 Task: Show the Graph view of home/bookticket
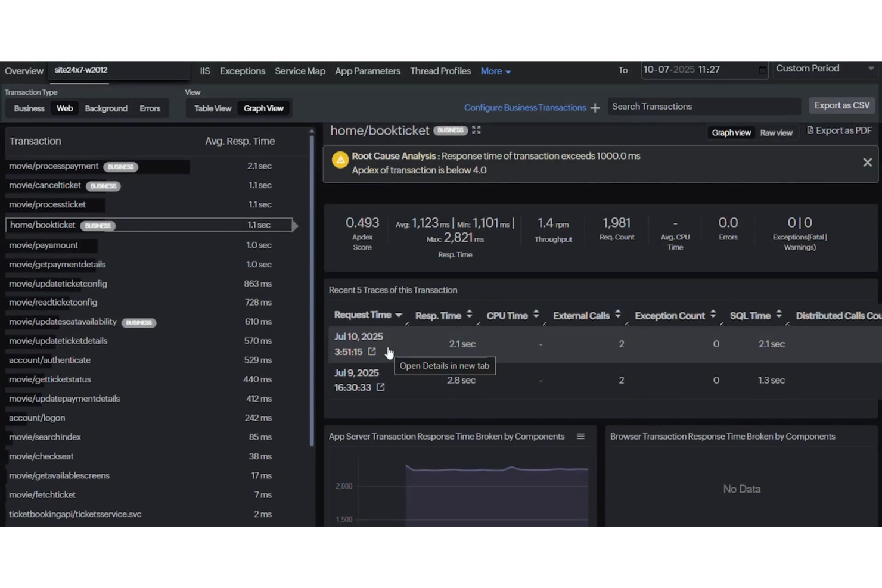731,133
